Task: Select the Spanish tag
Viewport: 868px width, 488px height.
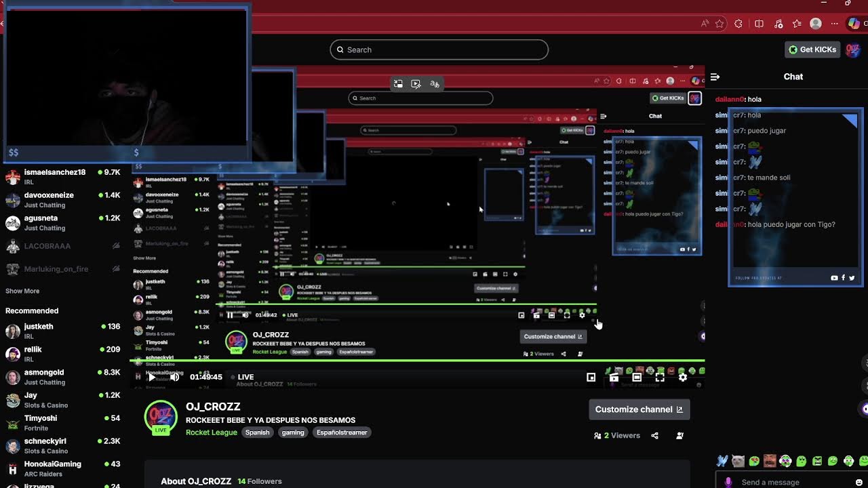Action: (x=257, y=432)
